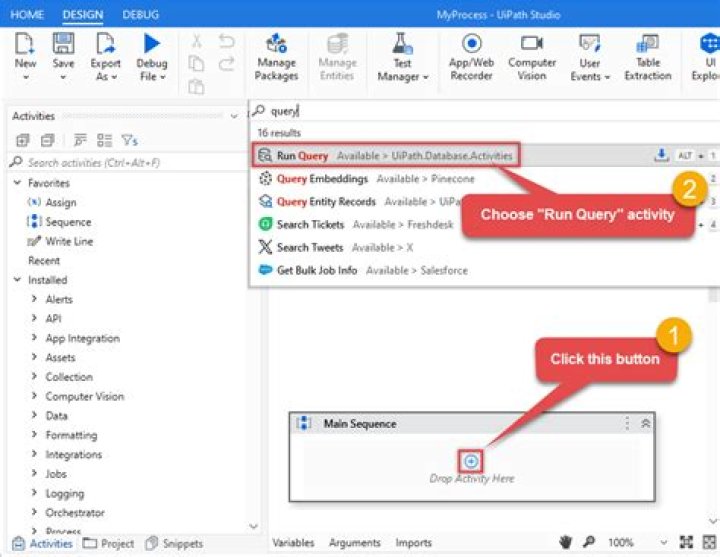Click the filter icon in Activities panel
The height and width of the screenshot is (557, 720).
click(129, 140)
